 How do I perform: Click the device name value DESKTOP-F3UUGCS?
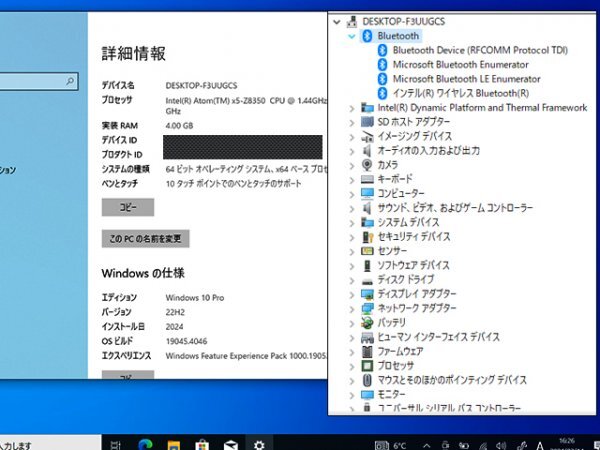201,86
